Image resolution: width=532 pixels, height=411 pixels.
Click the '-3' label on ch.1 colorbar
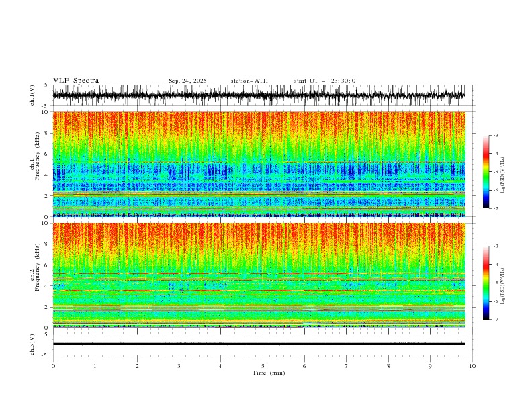[x=496, y=135]
